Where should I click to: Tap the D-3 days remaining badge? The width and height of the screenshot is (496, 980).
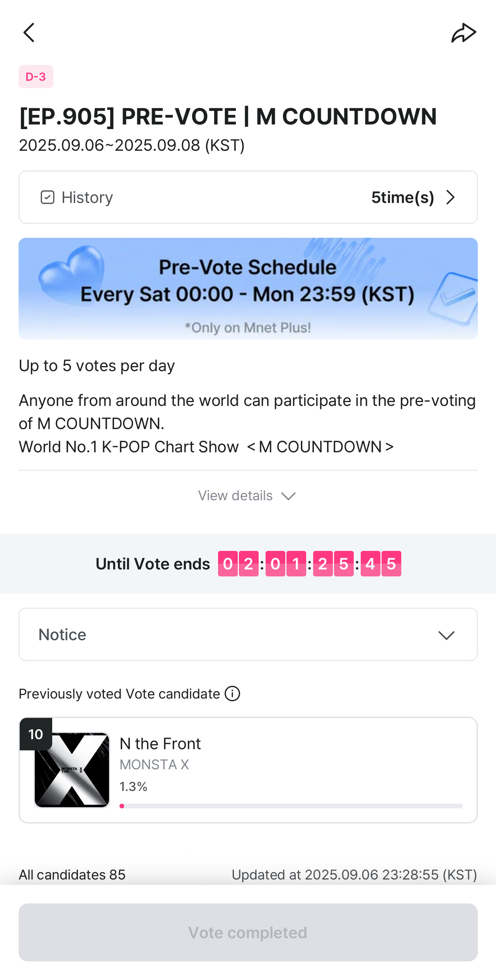click(36, 77)
